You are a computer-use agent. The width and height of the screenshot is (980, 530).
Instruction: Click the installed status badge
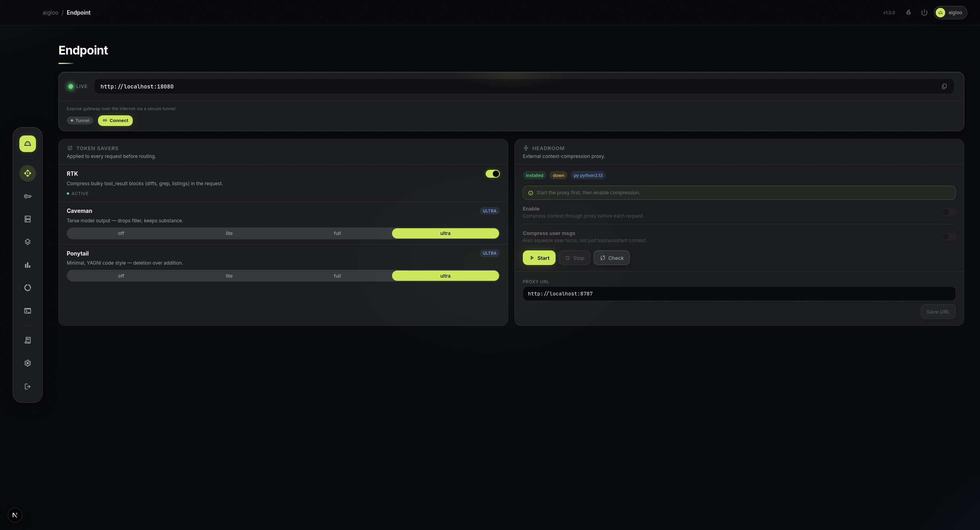click(534, 175)
